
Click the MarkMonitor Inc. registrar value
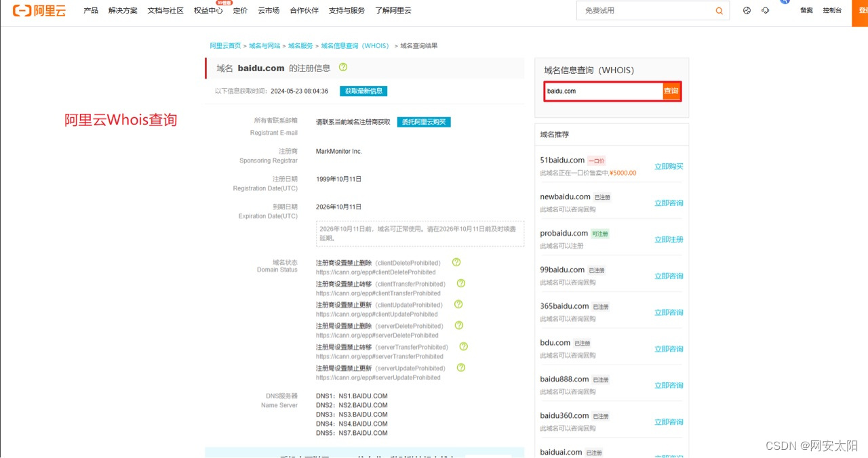339,151
